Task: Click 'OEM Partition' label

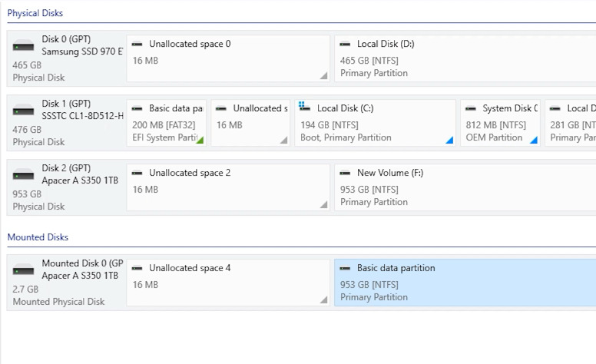Action: (x=494, y=137)
